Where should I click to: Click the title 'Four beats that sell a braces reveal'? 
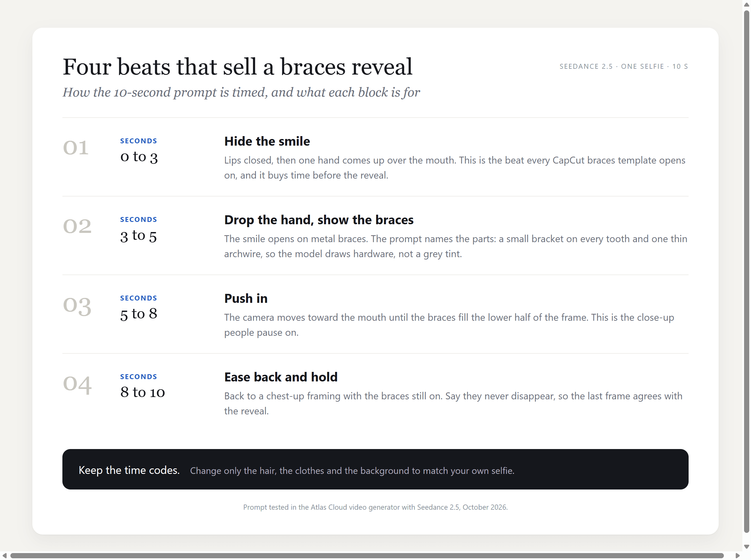point(237,66)
